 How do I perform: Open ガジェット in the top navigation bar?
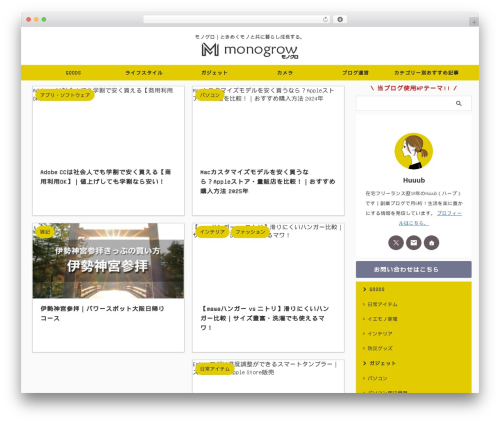(x=214, y=73)
